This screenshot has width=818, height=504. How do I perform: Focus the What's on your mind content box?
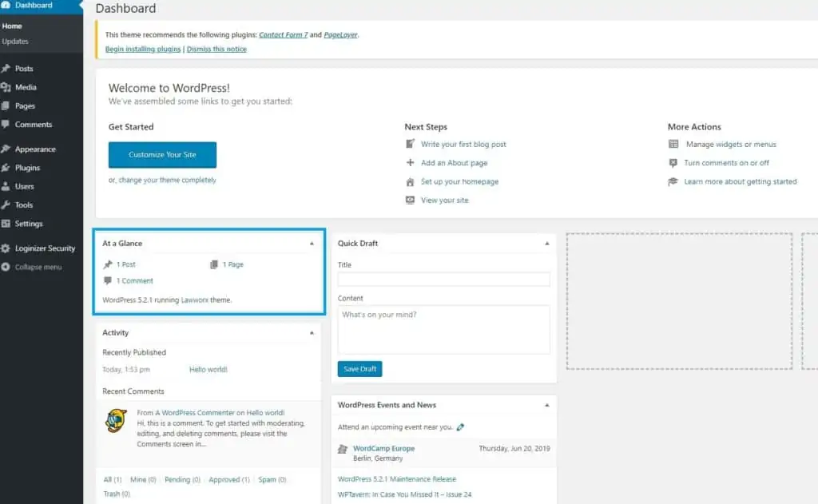click(x=443, y=330)
